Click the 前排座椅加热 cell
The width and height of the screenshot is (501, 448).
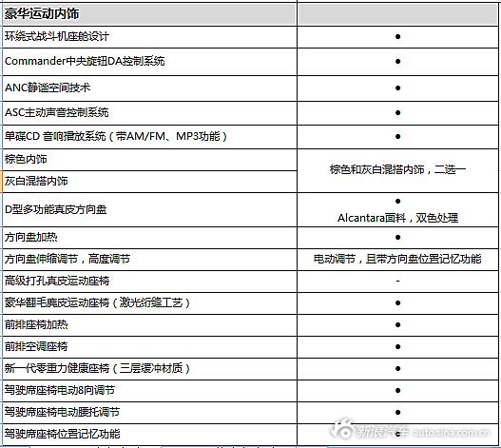click(x=149, y=325)
